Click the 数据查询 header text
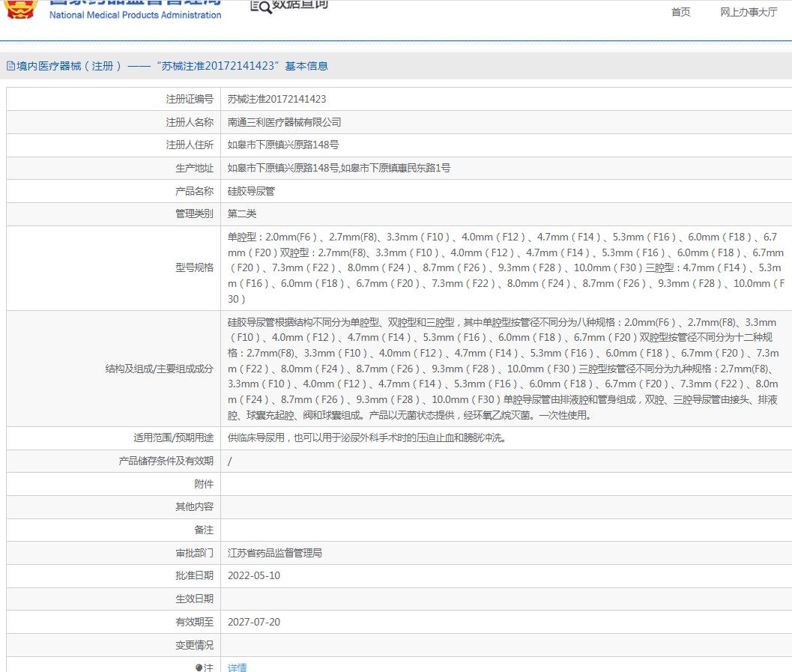This screenshot has width=792, height=672. pos(300,5)
